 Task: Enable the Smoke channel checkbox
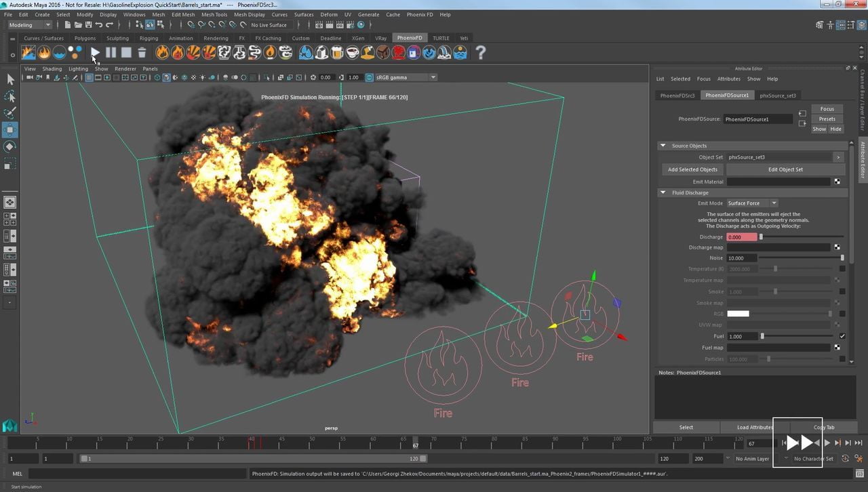point(842,291)
